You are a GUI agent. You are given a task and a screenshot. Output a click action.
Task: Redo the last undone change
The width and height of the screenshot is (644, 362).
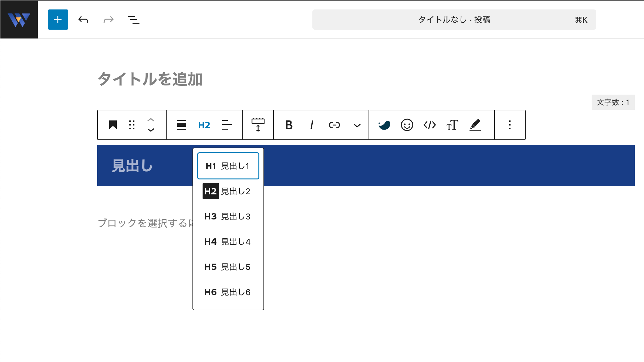click(108, 19)
